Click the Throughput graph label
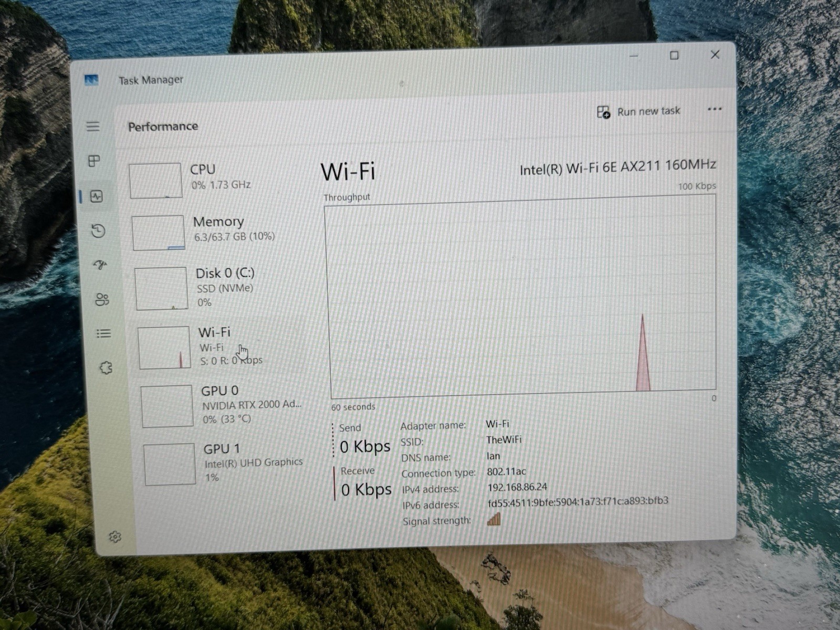 click(x=347, y=197)
